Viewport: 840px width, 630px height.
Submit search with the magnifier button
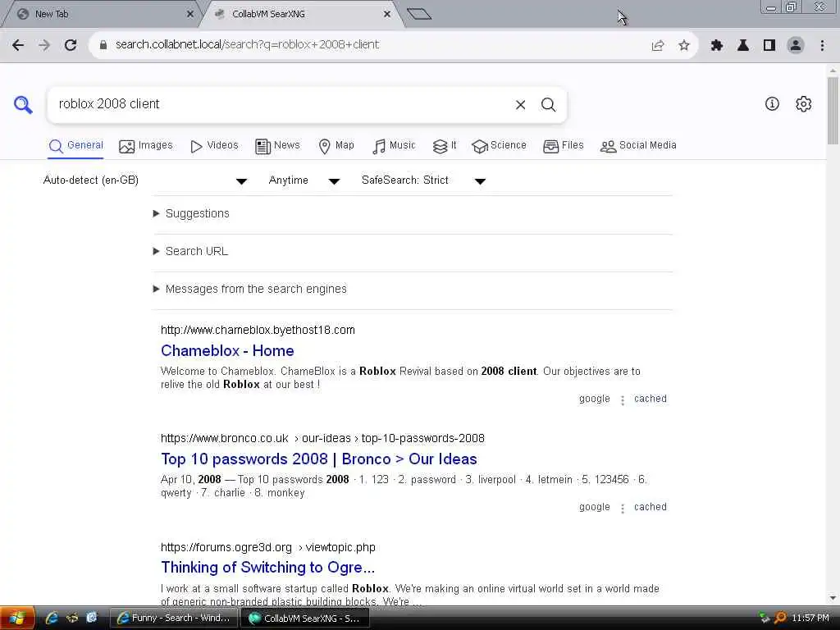tap(548, 105)
